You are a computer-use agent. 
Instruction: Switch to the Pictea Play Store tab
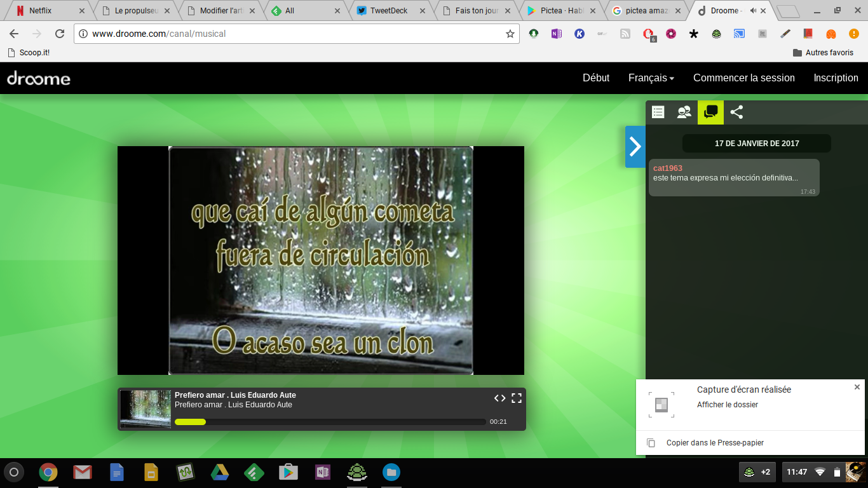[562, 11]
